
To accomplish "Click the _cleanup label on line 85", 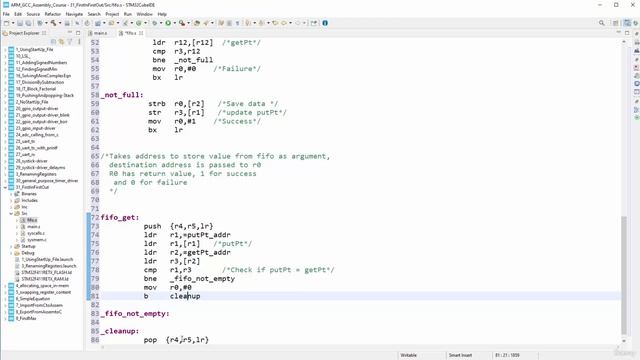I will tap(120, 331).
